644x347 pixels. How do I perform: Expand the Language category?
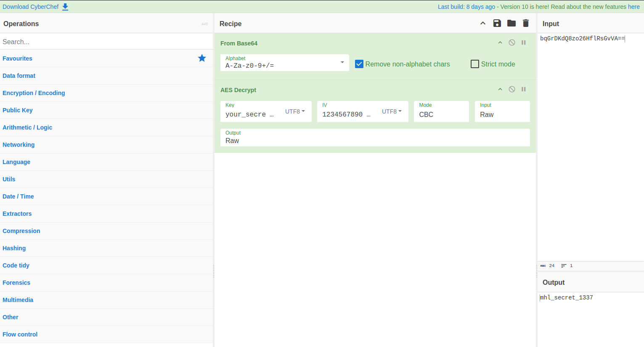[106, 162]
